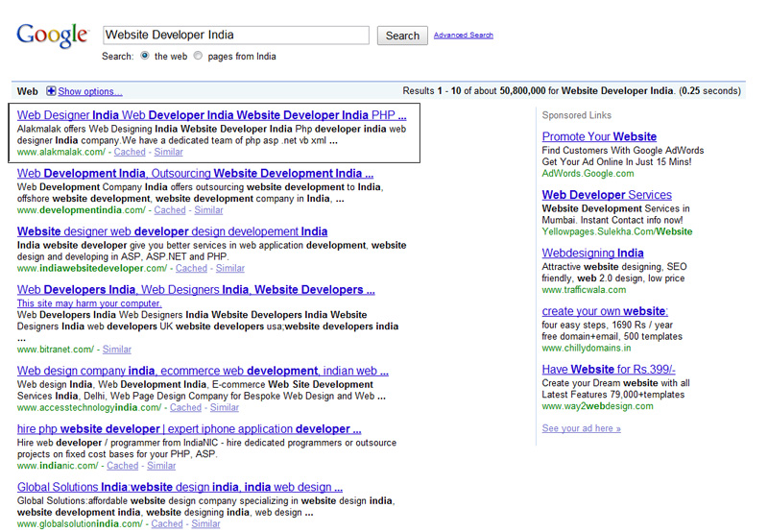Open Cached link for indiawebsitedeveloper.com
The width and height of the screenshot is (768, 532).
[191, 269]
